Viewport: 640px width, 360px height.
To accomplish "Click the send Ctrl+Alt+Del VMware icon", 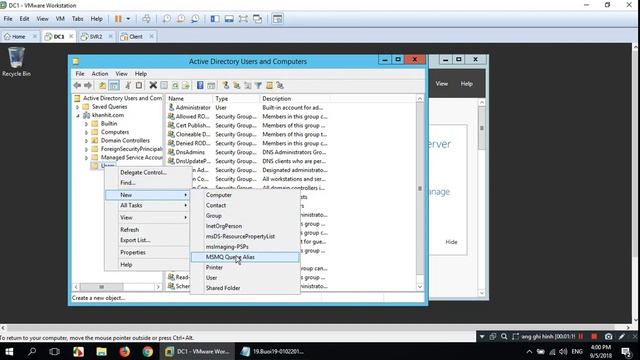I will (147, 19).
